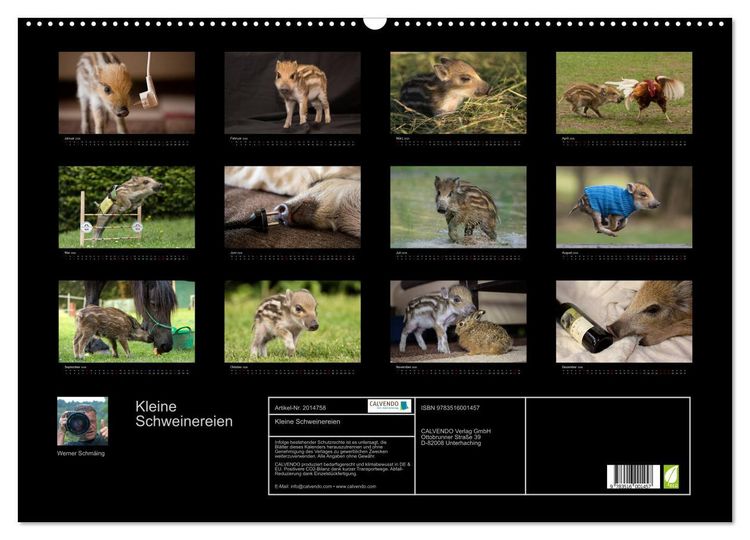This screenshot has height=540, width=750.
Task: Click the barcode next to the leaf logo
Action: coord(633,477)
